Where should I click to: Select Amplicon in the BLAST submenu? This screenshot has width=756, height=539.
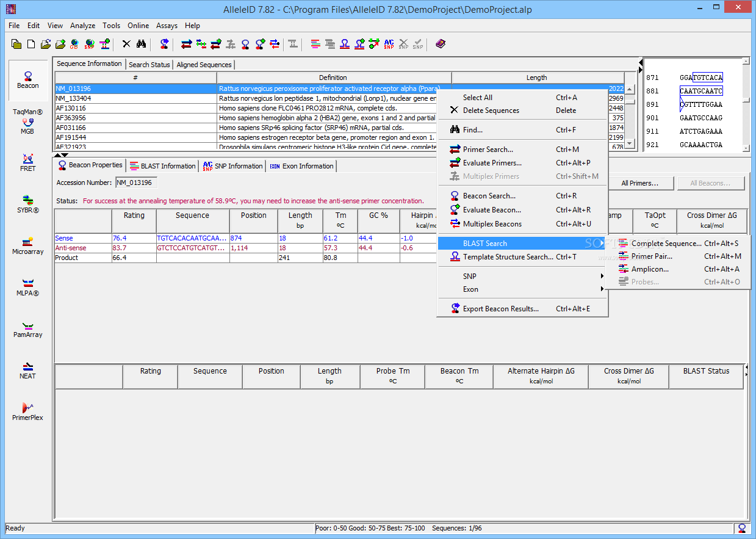678,269
